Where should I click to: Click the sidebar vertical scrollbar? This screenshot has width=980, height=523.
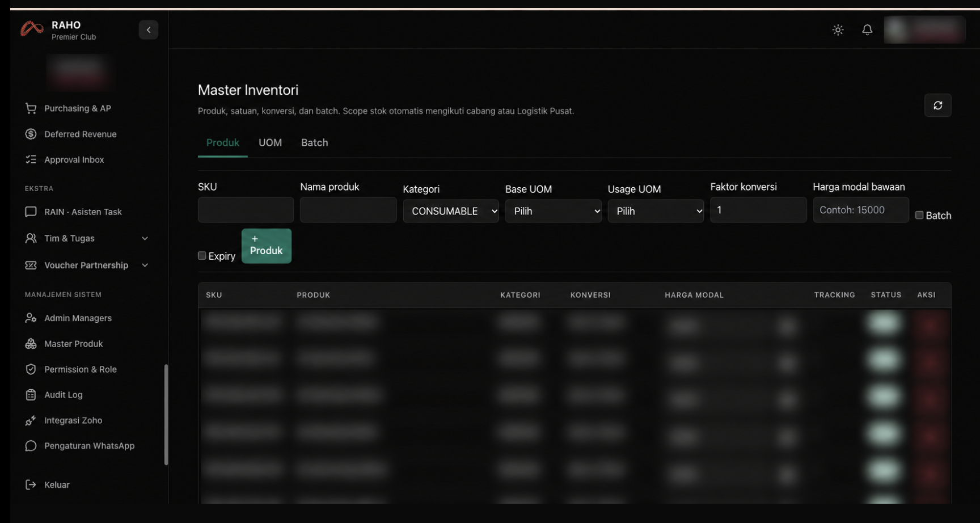click(x=166, y=415)
